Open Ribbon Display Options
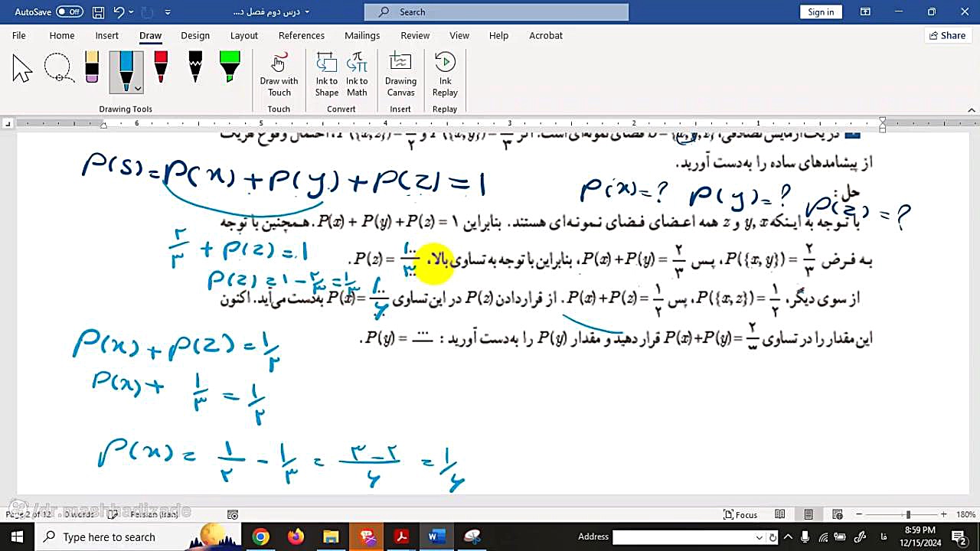This screenshot has width=980, height=551. 865,11
